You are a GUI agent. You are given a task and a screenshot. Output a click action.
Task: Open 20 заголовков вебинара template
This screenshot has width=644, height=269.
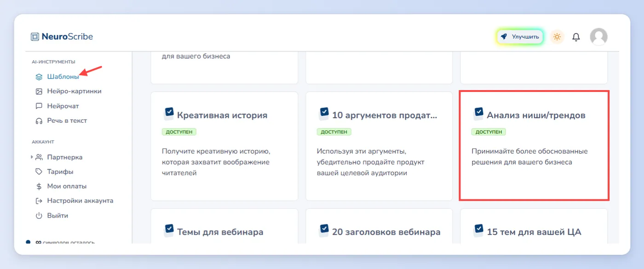(x=379, y=226)
